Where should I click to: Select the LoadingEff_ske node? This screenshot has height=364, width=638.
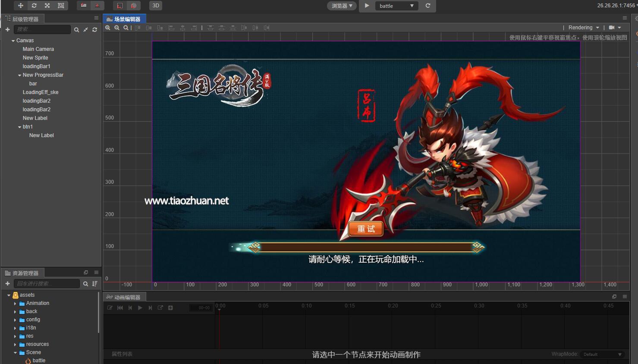click(40, 92)
